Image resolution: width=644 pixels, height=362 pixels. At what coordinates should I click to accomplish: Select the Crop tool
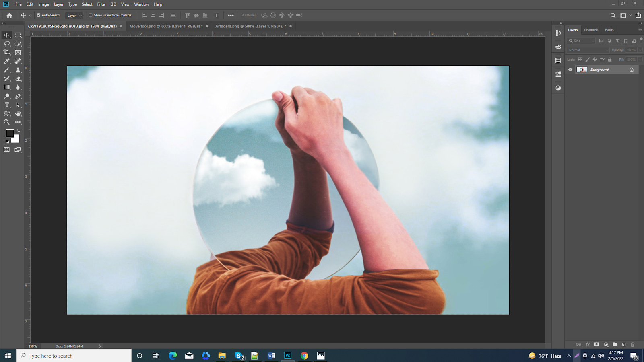point(7,52)
